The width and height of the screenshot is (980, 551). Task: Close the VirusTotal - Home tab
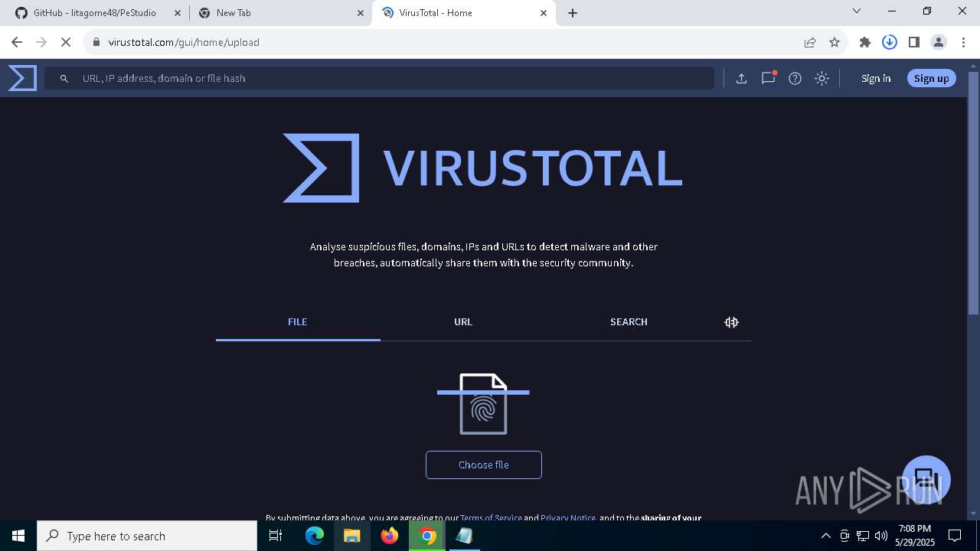coord(544,13)
